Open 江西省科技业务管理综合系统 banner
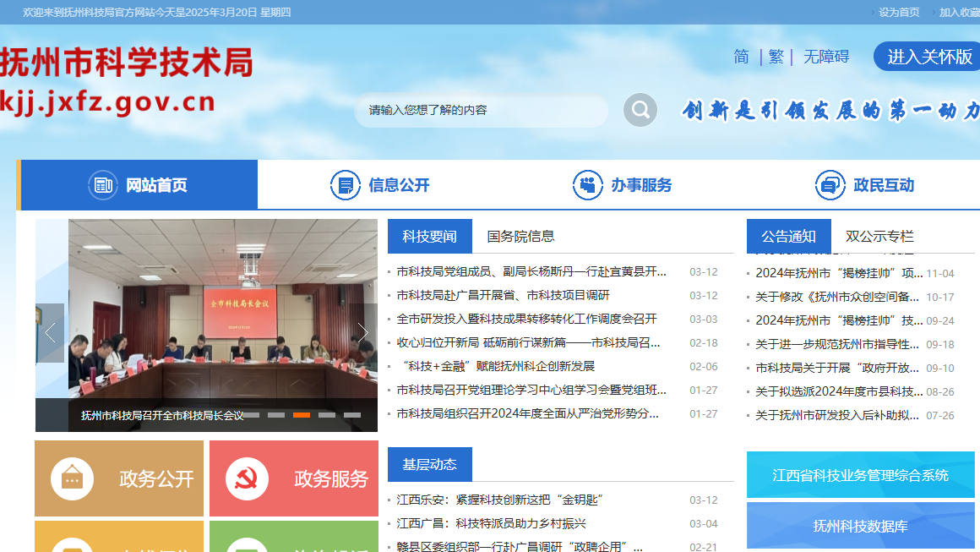This screenshot has height=552, width=980. pos(861,475)
